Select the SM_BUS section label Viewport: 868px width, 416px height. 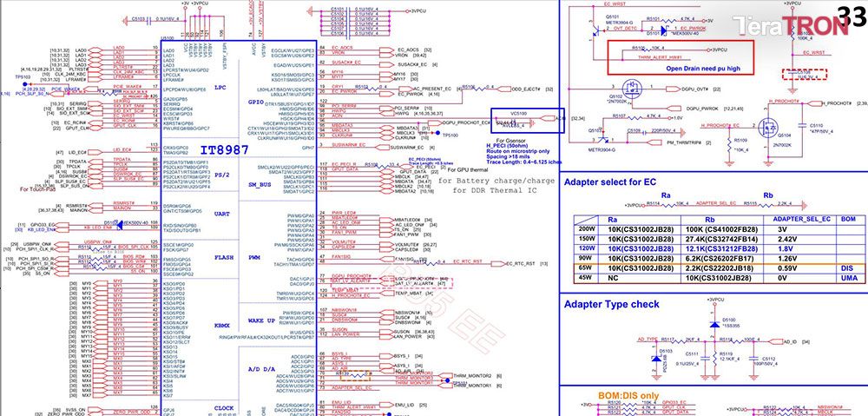[x=260, y=184]
